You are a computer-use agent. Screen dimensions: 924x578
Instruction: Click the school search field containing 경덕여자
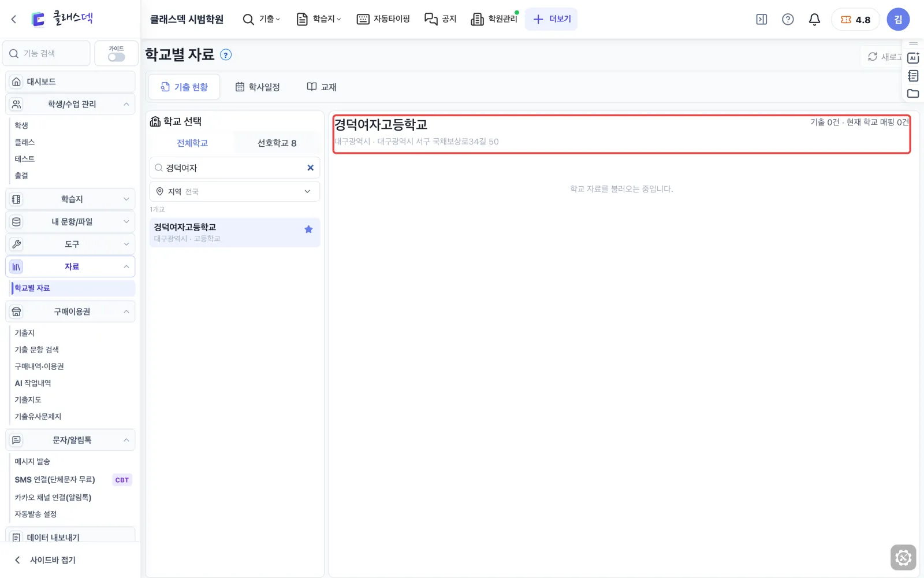click(x=234, y=168)
